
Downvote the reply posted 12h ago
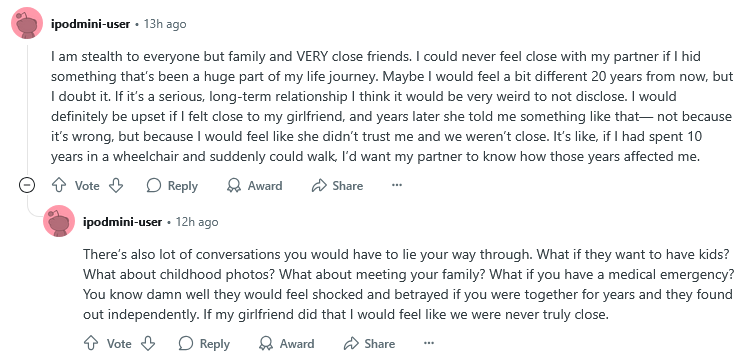coord(148,344)
